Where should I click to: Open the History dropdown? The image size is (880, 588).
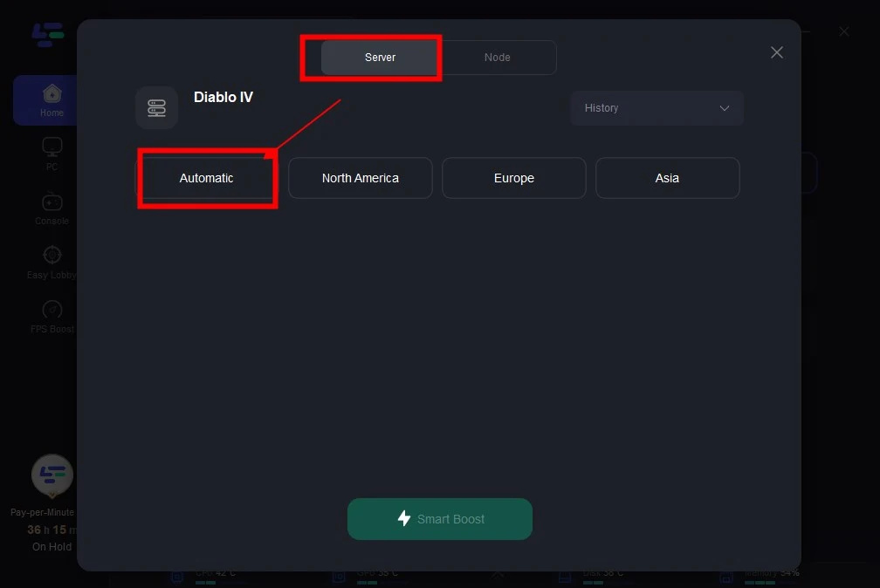657,107
